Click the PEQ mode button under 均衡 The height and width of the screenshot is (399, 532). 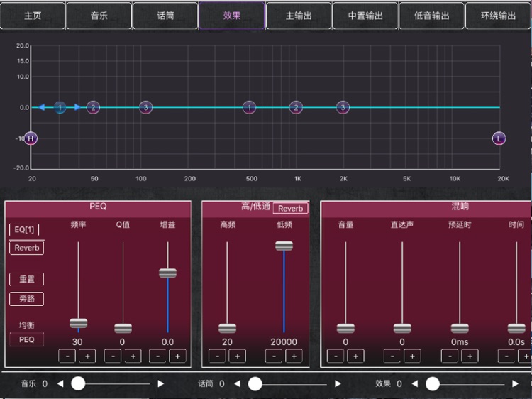click(x=27, y=339)
